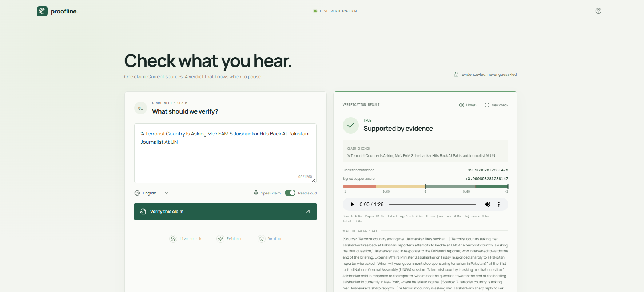
Task: Toggle the Read aloud switch
Action: click(x=290, y=193)
